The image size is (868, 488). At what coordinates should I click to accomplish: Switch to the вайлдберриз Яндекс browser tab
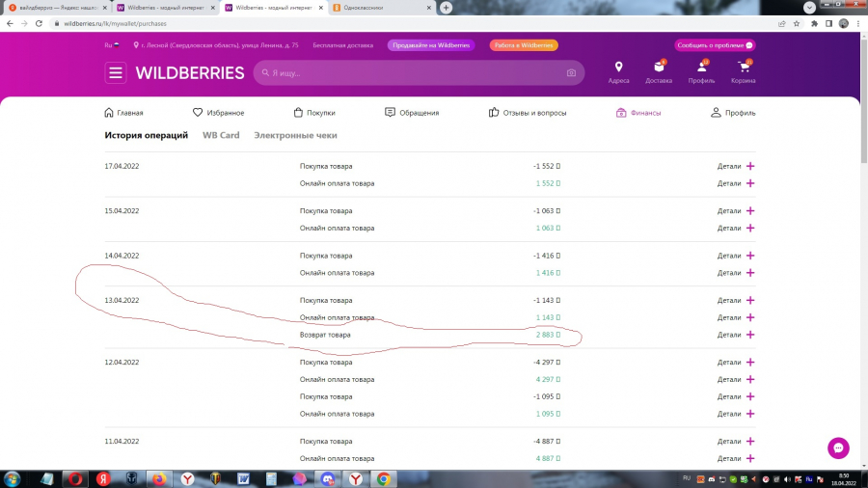[x=57, y=8]
